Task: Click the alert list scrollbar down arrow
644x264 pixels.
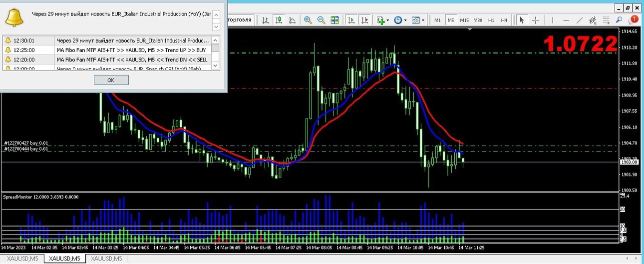Action: [215, 65]
